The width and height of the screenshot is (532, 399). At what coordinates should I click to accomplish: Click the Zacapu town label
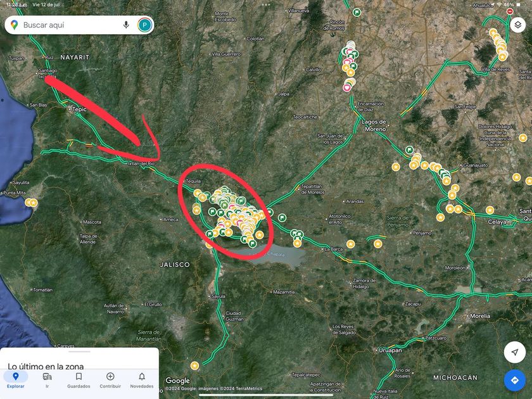point(413,304)
